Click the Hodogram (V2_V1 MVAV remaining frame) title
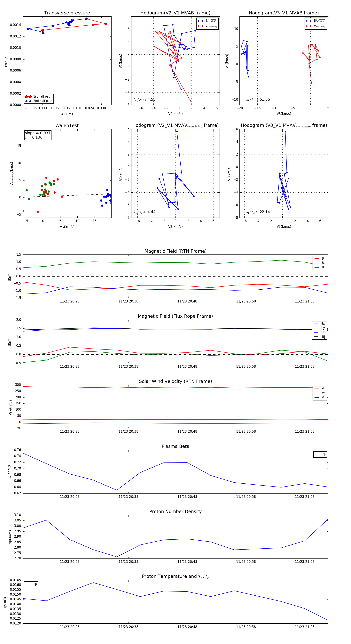This screenshot has width=351, height=644. (175, 125)
